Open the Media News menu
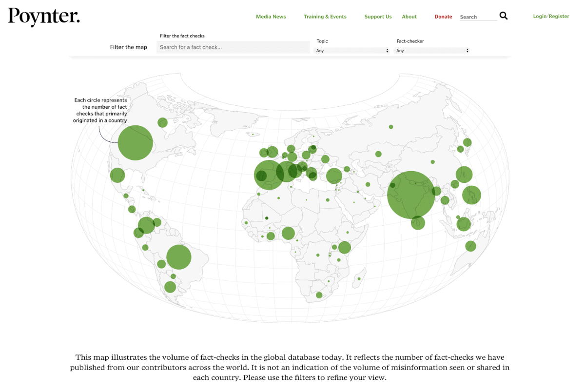 coord(271,17)
